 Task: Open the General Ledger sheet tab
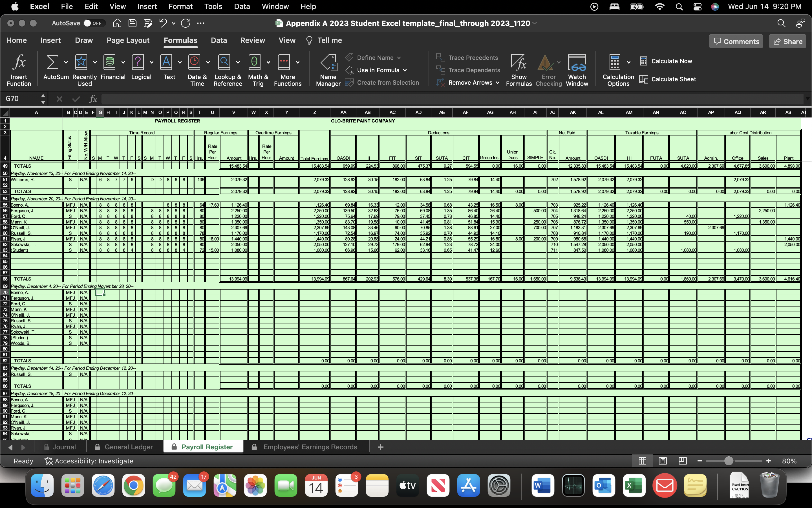coord(124,447)
